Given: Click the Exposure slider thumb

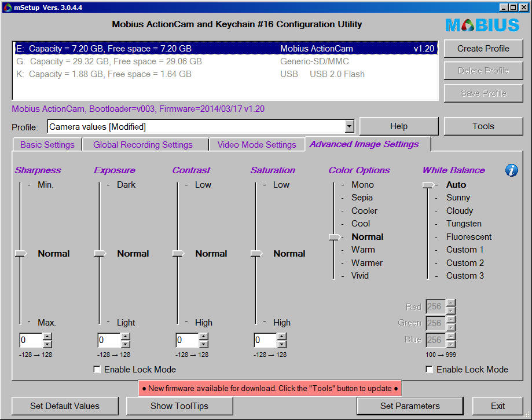Looking at the screenshot, I should point(100,253).
